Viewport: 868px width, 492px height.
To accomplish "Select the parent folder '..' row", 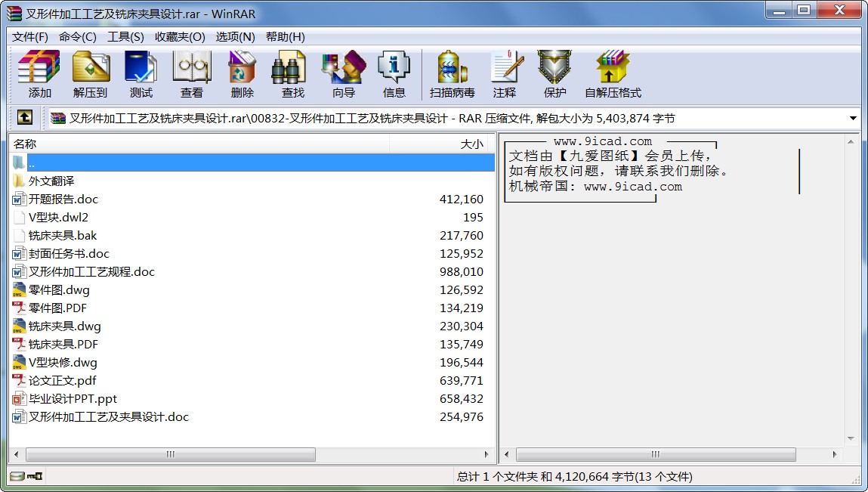I will coord(252,162).
